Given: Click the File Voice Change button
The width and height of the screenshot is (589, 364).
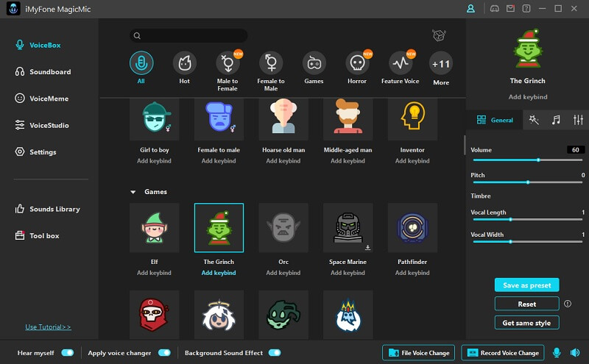Looking at the screenshot, I should point(418,353).
